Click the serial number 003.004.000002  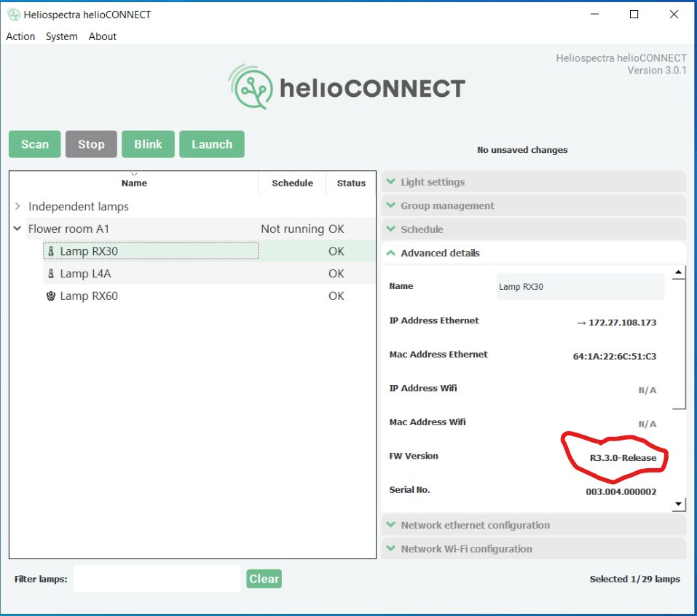(x=621, y=491)
